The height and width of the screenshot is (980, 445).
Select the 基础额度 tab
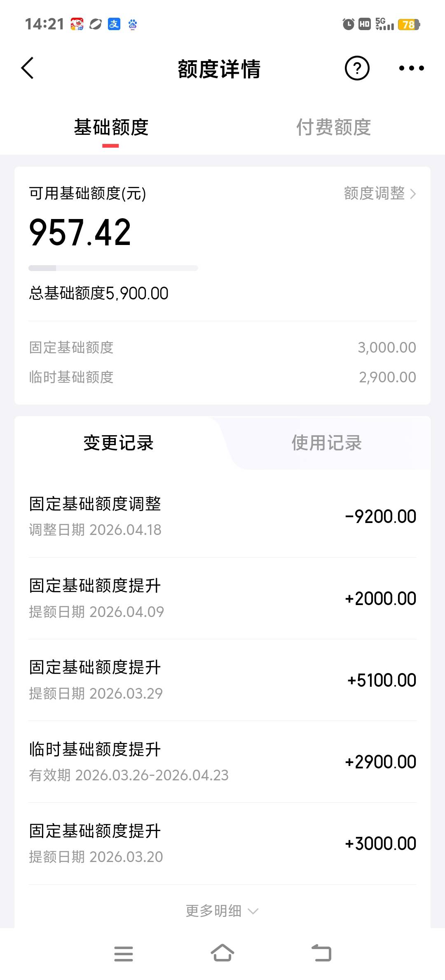(111, 127)
